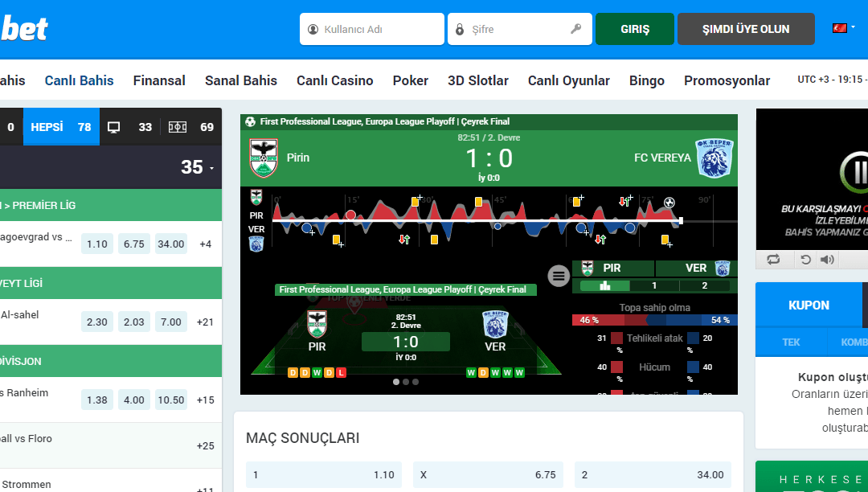The image size is (868, 492).
Task: Collapse the KUVEYT LİGİ league header
Action: (x=111, y=283)
